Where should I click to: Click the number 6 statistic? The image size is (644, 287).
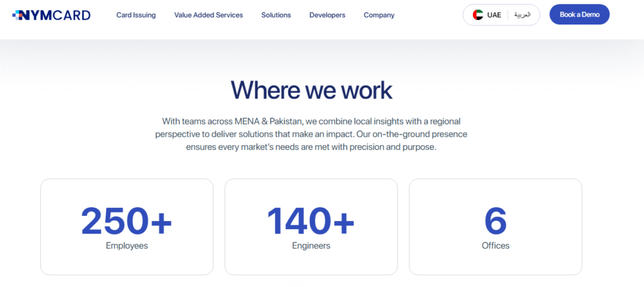[x=495, y=220]
